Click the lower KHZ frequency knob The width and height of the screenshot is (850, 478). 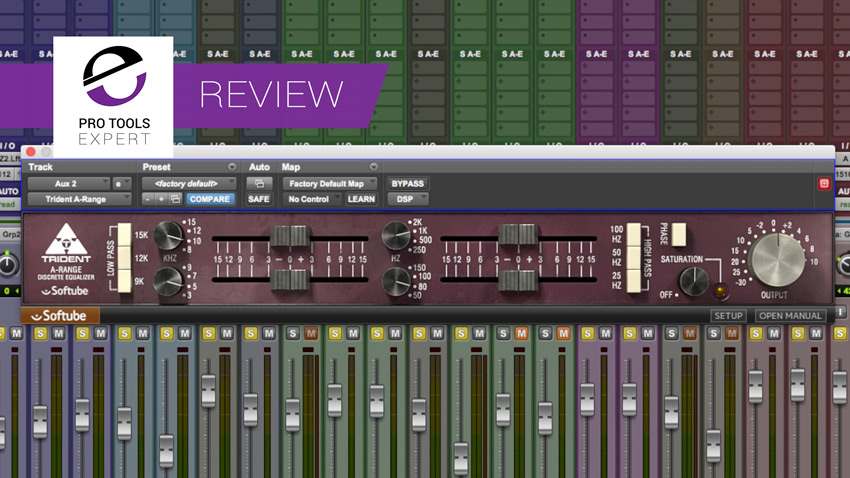[168, 281]
